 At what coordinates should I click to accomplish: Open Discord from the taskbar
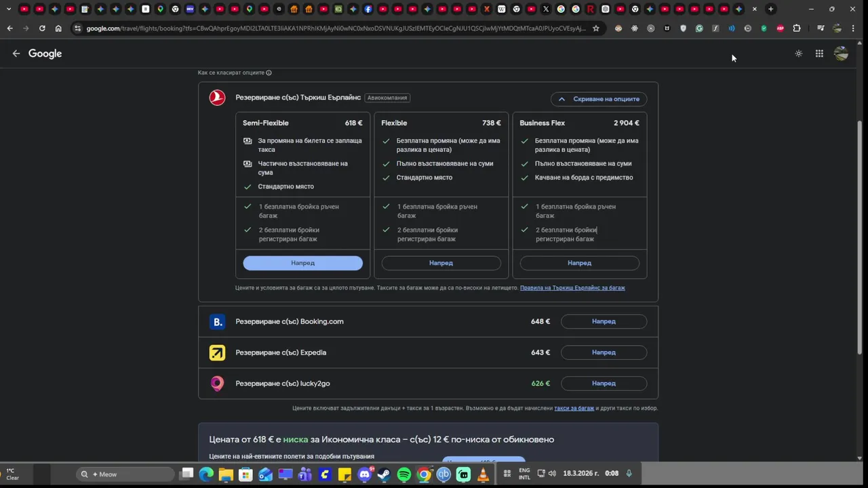[x=364, y=474]
